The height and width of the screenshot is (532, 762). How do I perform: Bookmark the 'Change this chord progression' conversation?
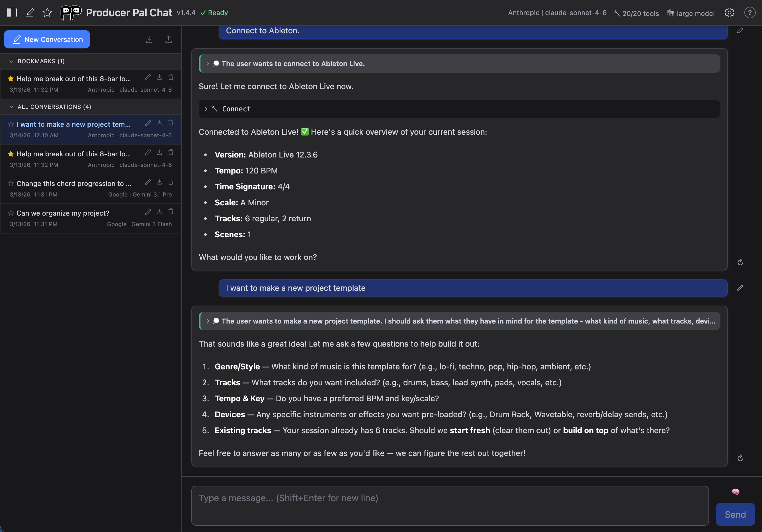click(x=10, y=183)
